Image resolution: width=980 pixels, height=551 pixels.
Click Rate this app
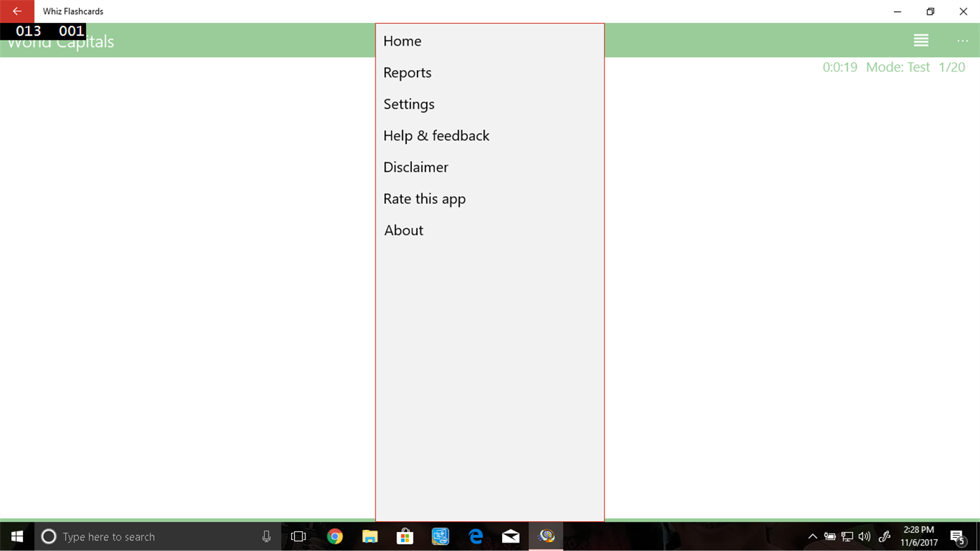point(424,198)
